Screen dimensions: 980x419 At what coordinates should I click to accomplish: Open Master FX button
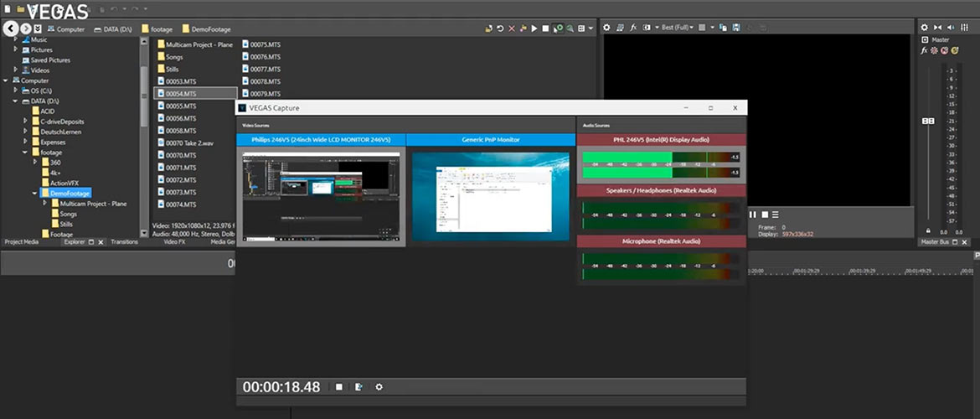click(x=925, y=50)
